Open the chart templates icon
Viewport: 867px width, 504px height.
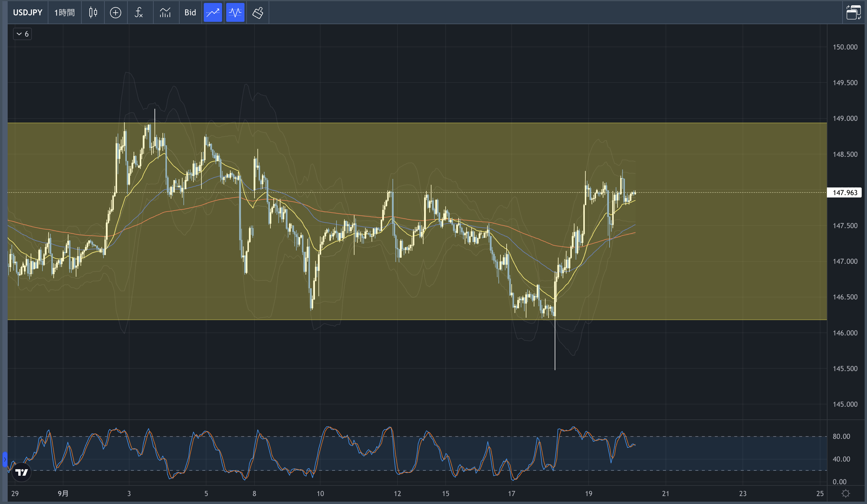click(x=165, y=13)
